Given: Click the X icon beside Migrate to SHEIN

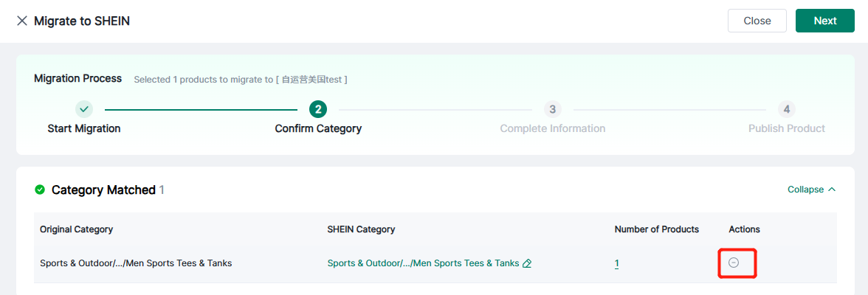Looking at the screenshot, I should [x=22, y=21].
